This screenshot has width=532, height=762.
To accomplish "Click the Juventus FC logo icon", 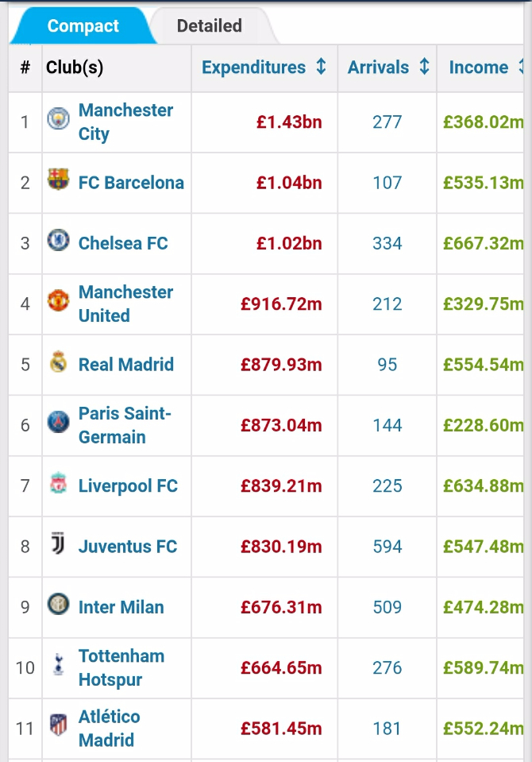I will (x=58, y=543).
